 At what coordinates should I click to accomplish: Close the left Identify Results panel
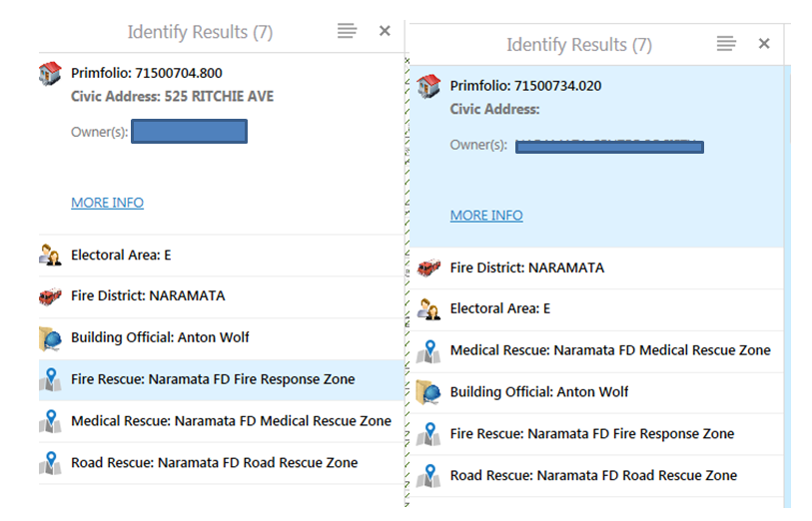[385, 31]
